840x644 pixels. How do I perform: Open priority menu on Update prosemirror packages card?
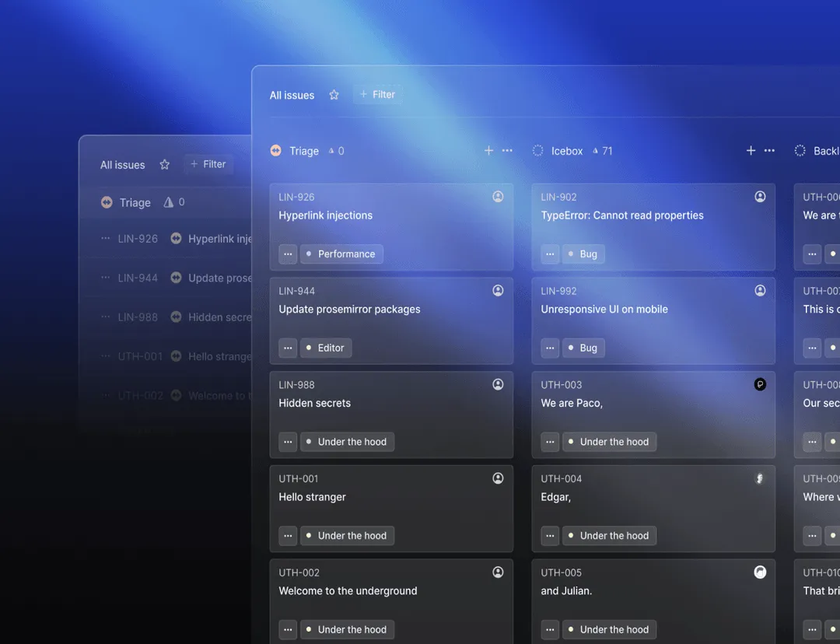(288, 348)
